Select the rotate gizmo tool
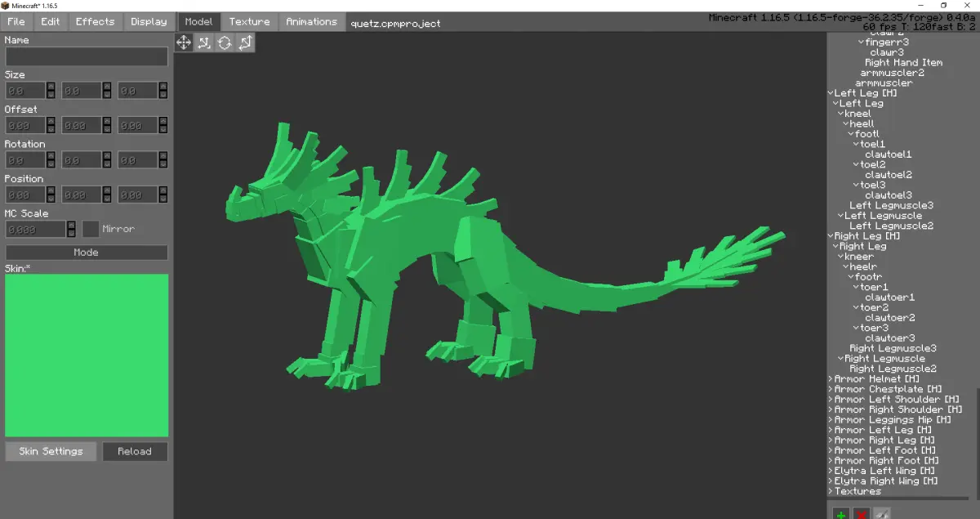The image size is (980, 519). (x=225, y=43)
